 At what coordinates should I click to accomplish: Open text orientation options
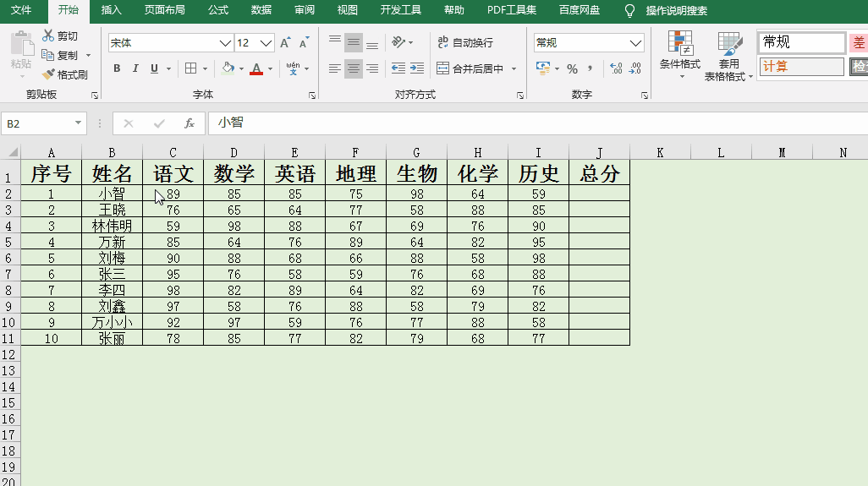[x=402, y=42]
